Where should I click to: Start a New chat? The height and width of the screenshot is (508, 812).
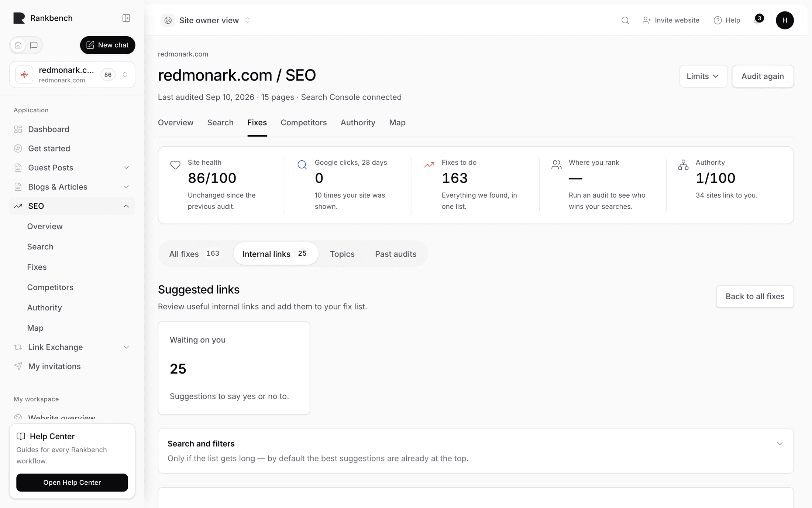click(107, 45)
